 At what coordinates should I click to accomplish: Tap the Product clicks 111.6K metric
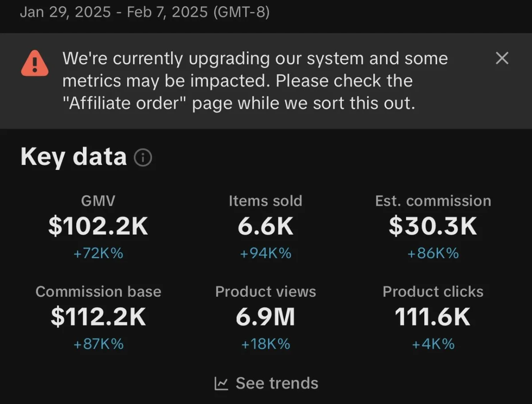tap(433, 317)
